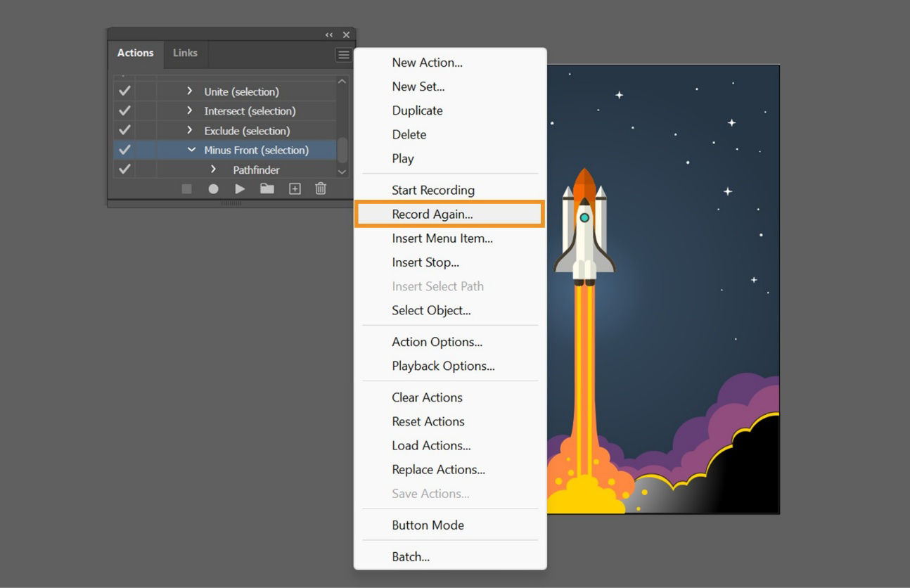Create a new action with the plus icon
Image resolution: width=910 pixels, height=588 pixels.
(294, 188)
